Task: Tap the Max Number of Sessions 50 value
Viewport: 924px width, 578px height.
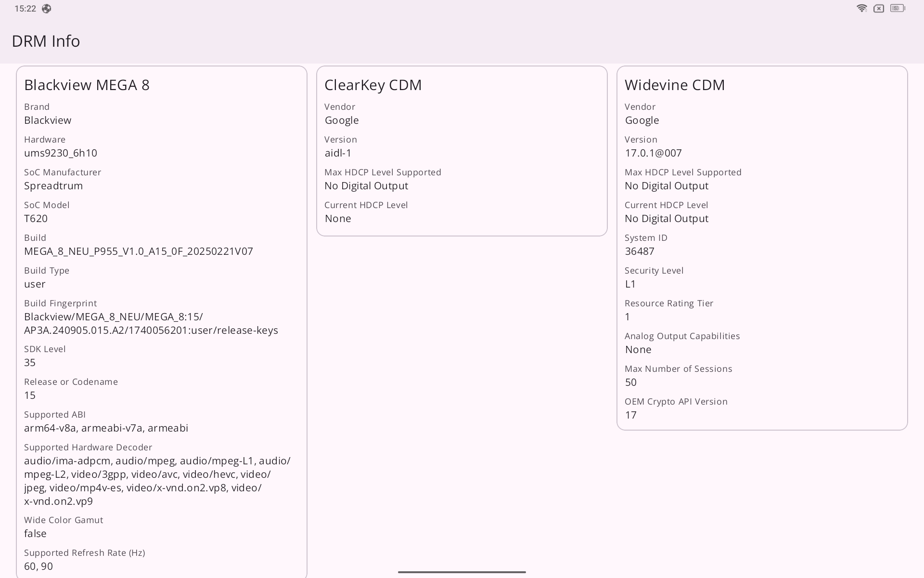Action: point(630,382)
